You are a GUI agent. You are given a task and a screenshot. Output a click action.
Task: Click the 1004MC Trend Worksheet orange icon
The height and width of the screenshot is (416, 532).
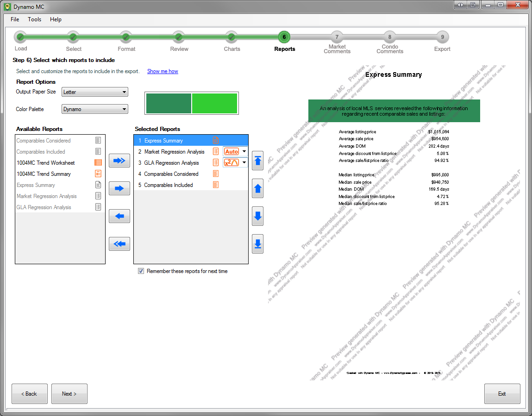pyautogui.click(x=98, y=163)
